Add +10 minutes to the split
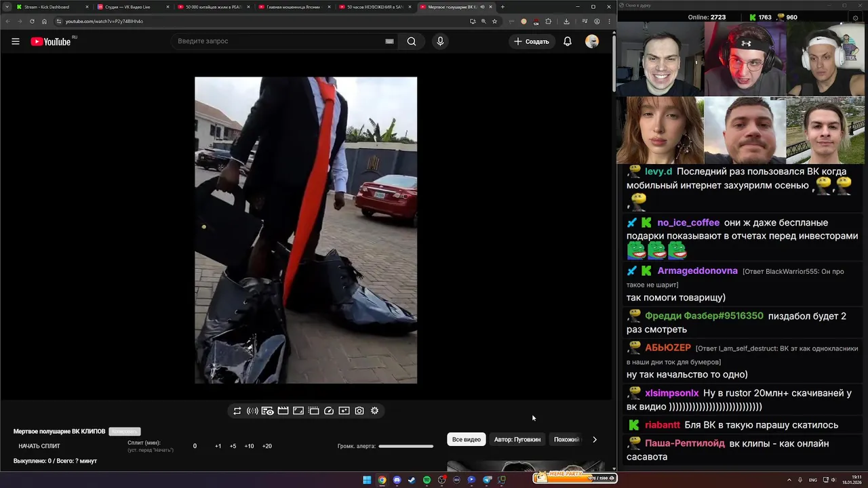This screenshot has height=488, width=868. (x=250, y=446)
